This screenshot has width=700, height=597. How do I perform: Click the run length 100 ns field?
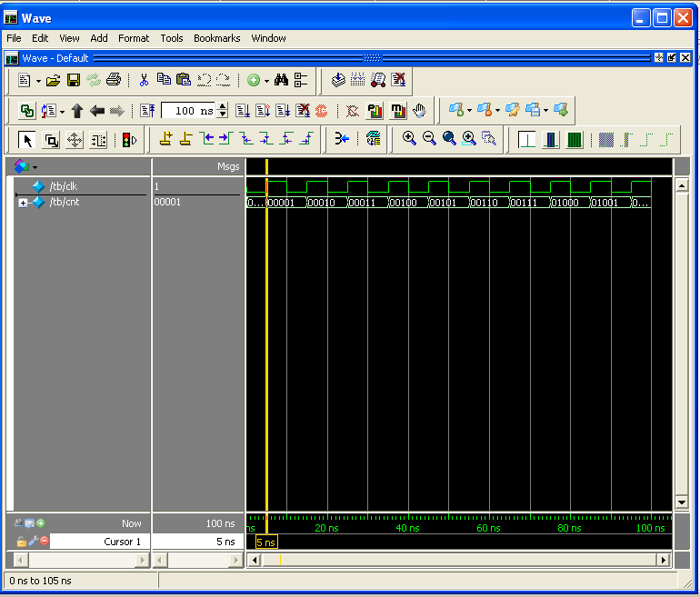(189, 111)
